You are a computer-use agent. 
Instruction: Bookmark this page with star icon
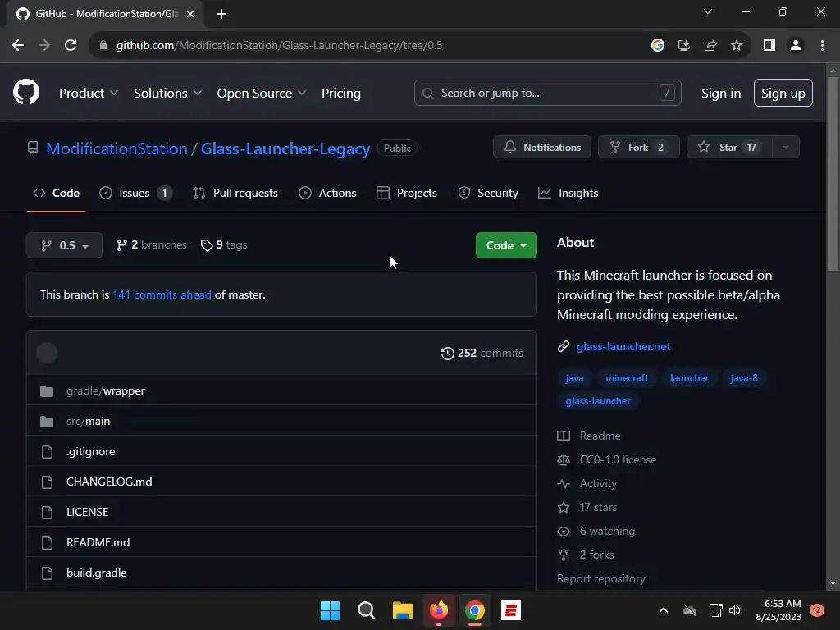coord(737,46)
